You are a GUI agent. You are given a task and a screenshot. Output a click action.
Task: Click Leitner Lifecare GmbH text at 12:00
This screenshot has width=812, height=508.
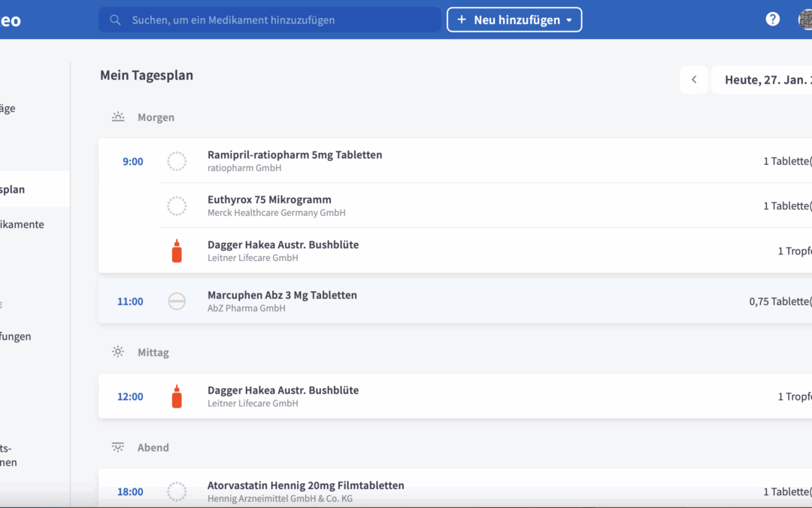253,403
